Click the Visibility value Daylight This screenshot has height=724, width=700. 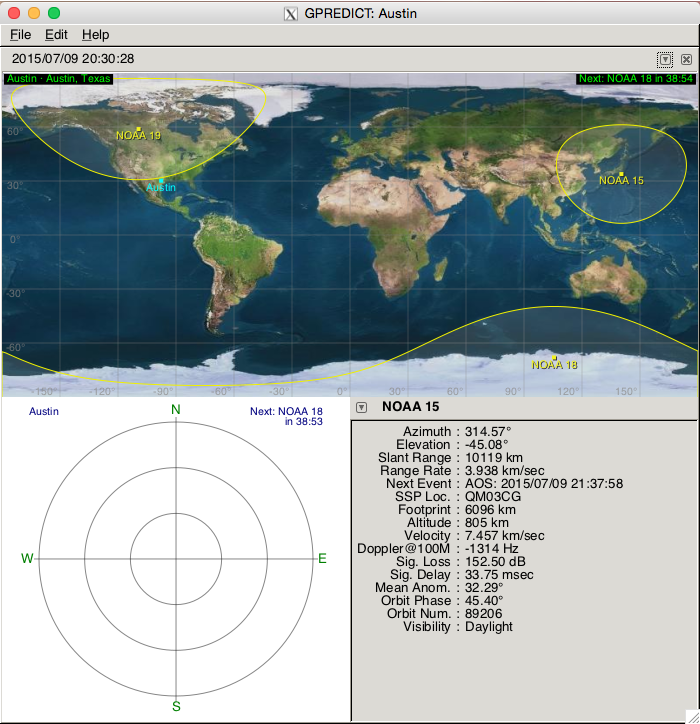point(489,627)
